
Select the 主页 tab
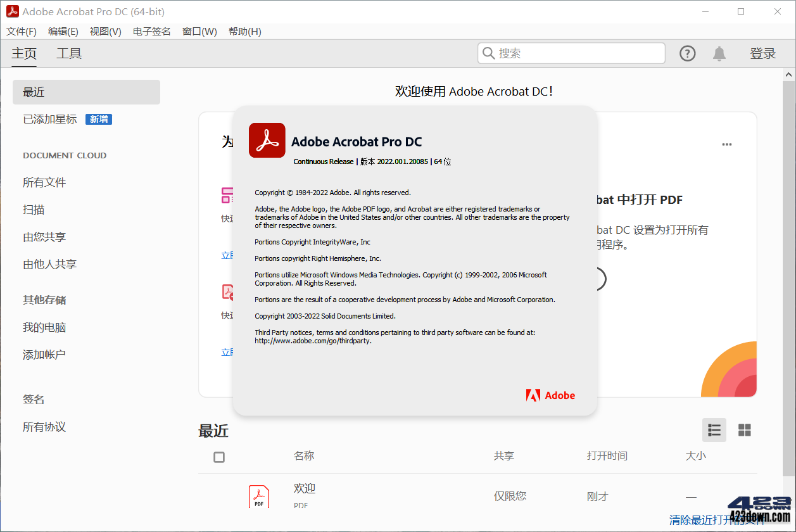(x=24, y=53)
